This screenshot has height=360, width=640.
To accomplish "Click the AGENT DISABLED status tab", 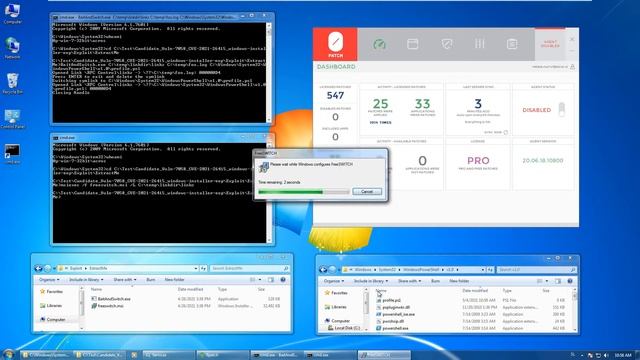I will coord(550,44).
